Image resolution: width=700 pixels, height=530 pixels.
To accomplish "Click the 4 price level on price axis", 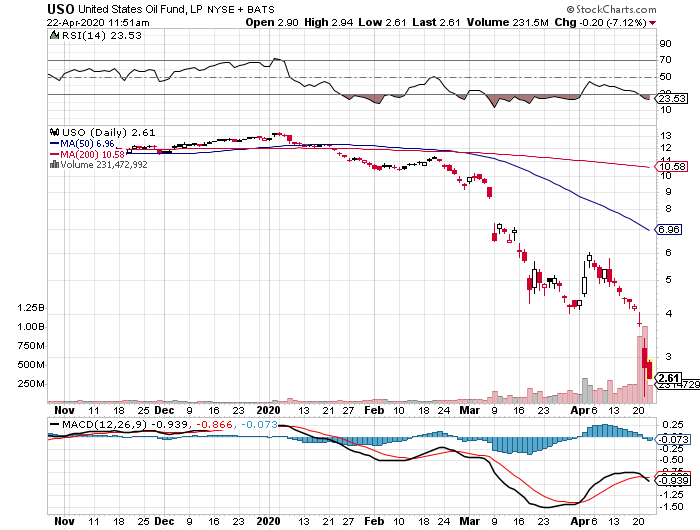I will [x=668, y=313].
